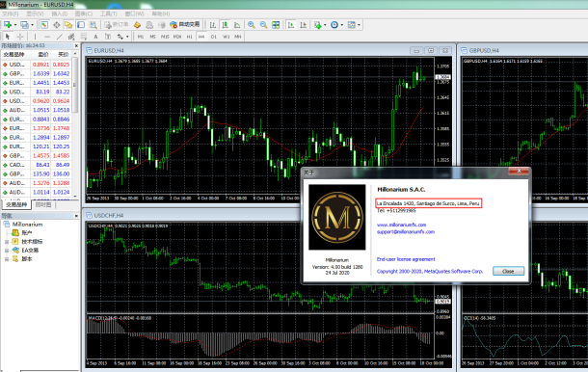
Task: Select the Crosshair tool
Action: 20,37
